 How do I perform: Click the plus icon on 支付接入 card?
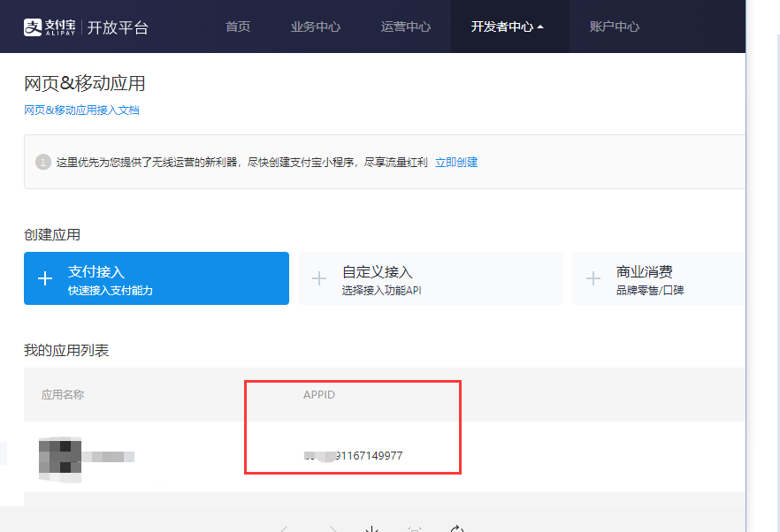pos(46,278)
